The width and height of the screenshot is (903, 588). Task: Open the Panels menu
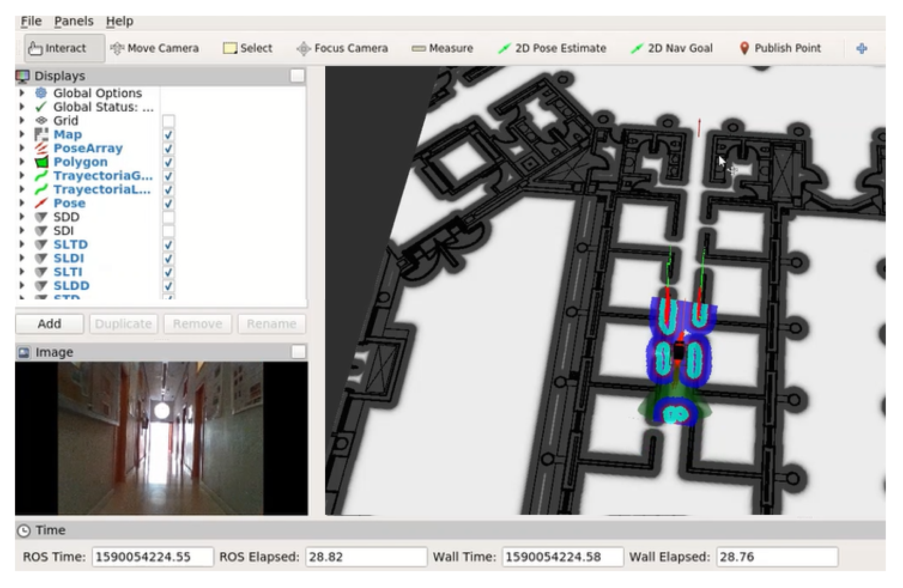(74, 21)
